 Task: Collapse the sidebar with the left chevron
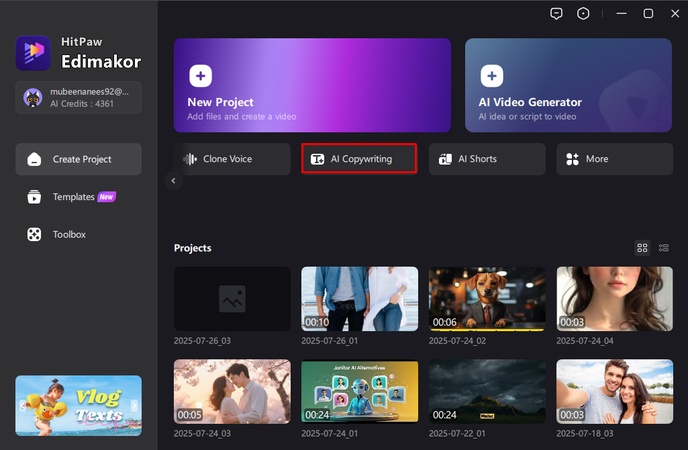(173, 181)
